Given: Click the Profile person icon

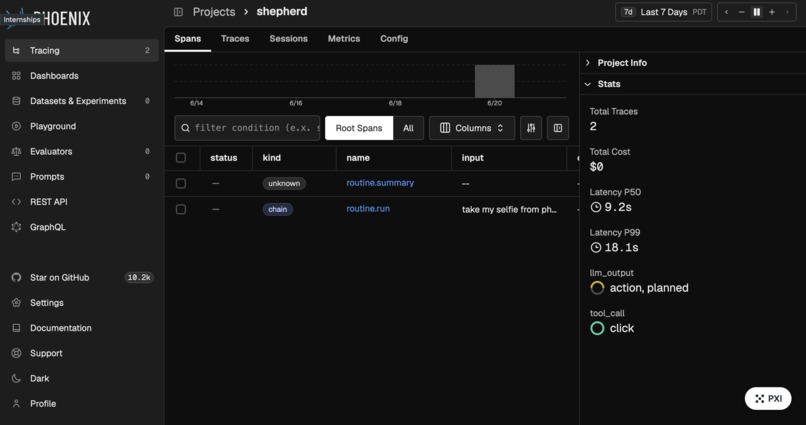Looking at the screenshot, I should click(x=16, y=403).
